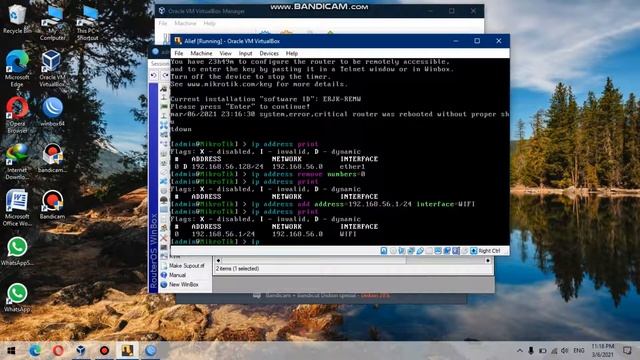
Task: Click '2 items (1 selected)' status text
Action: point(237,269)
